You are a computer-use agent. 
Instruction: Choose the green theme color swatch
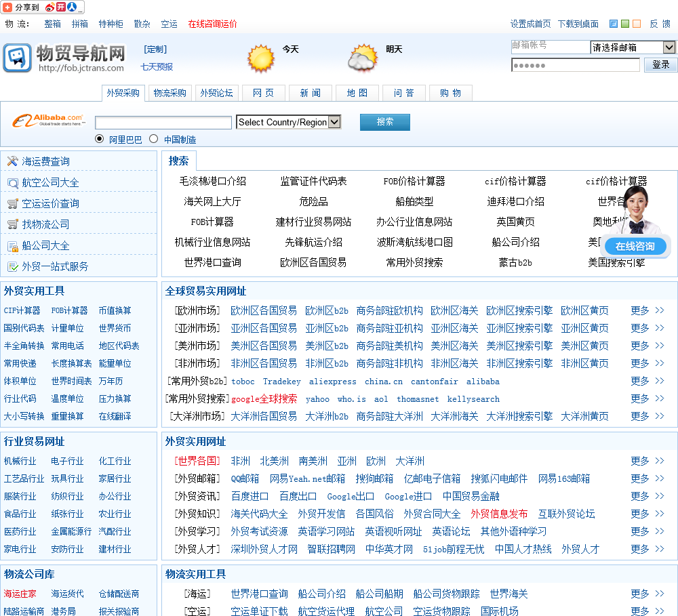coord(624,24)
